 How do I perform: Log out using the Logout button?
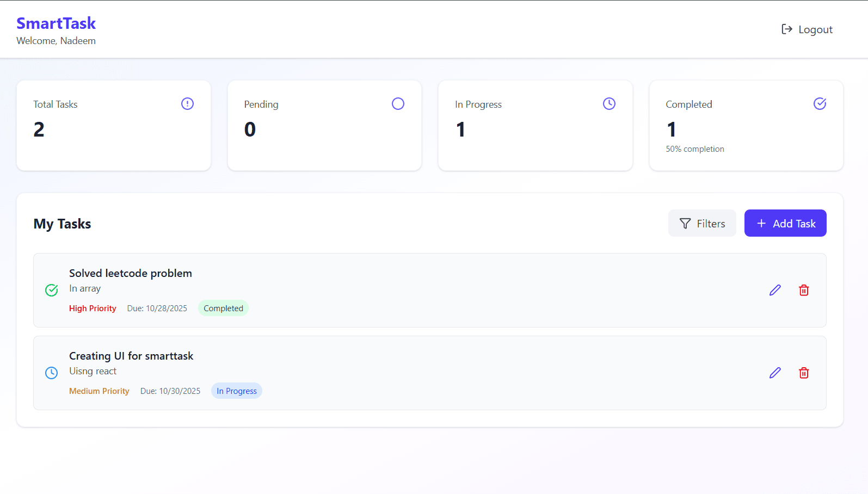[807, 29]
